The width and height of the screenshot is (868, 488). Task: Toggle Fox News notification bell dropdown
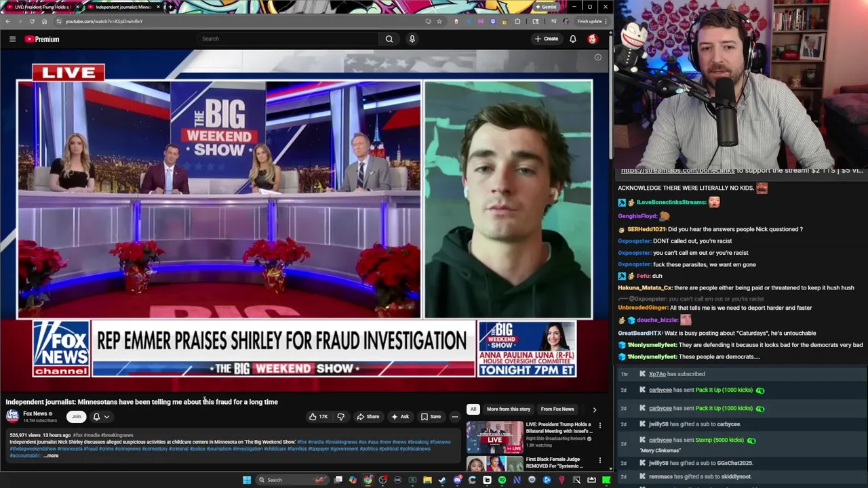click(x=101, y=417)
